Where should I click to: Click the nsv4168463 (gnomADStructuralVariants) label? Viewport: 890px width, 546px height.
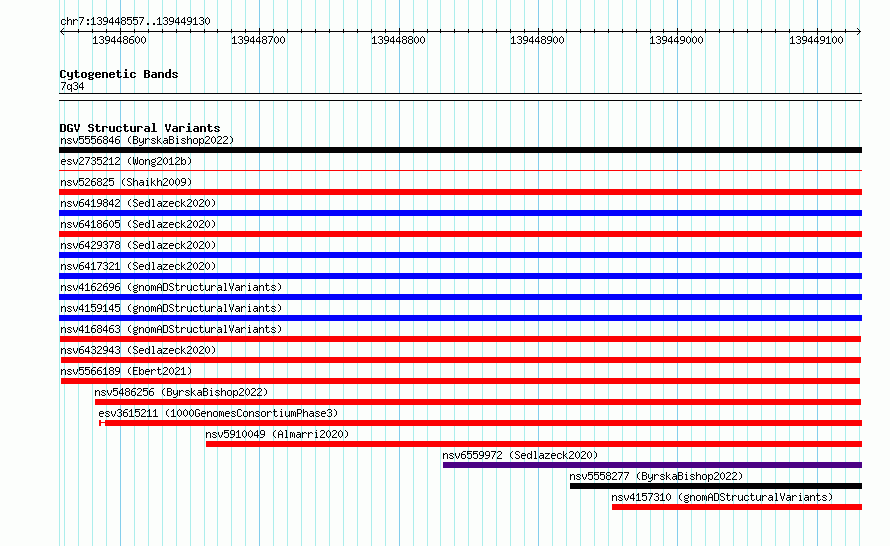[x=171, y=329]
